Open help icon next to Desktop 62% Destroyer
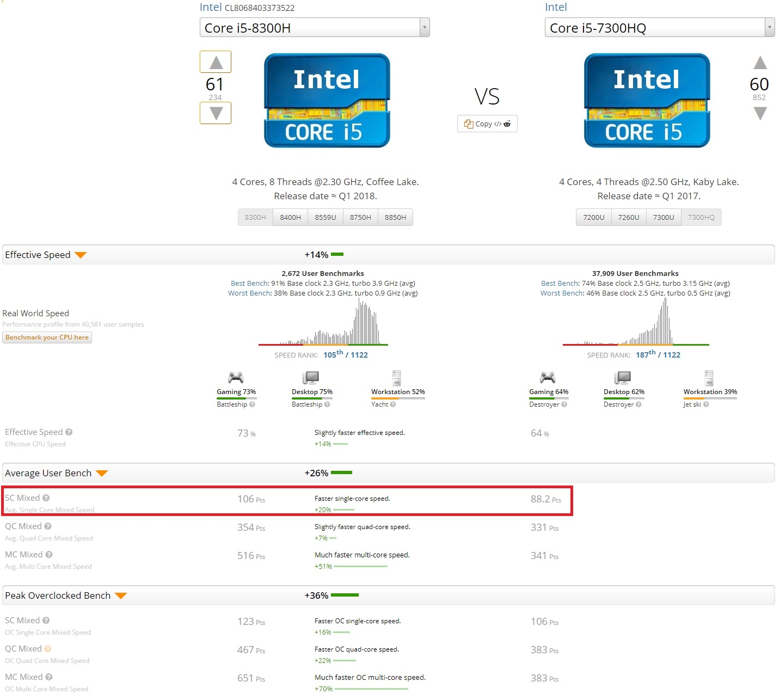The height and width of the screenshot is (700, 780). coord(639,404)
